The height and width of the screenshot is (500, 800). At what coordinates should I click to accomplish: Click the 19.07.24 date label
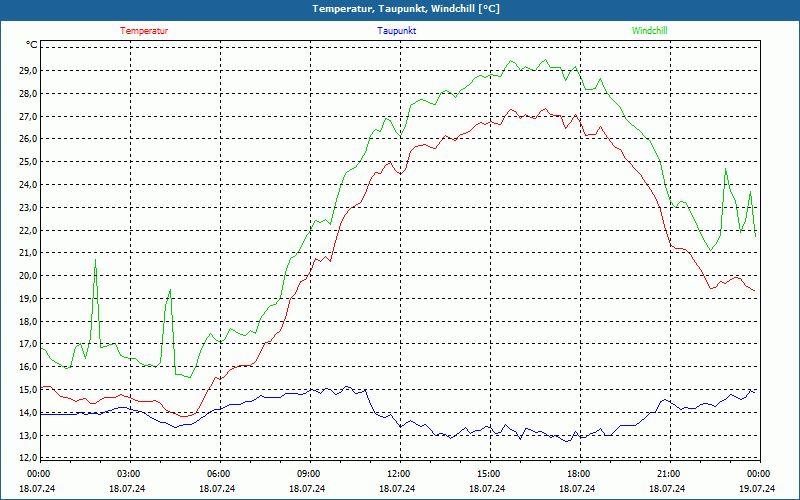[758, 488]
